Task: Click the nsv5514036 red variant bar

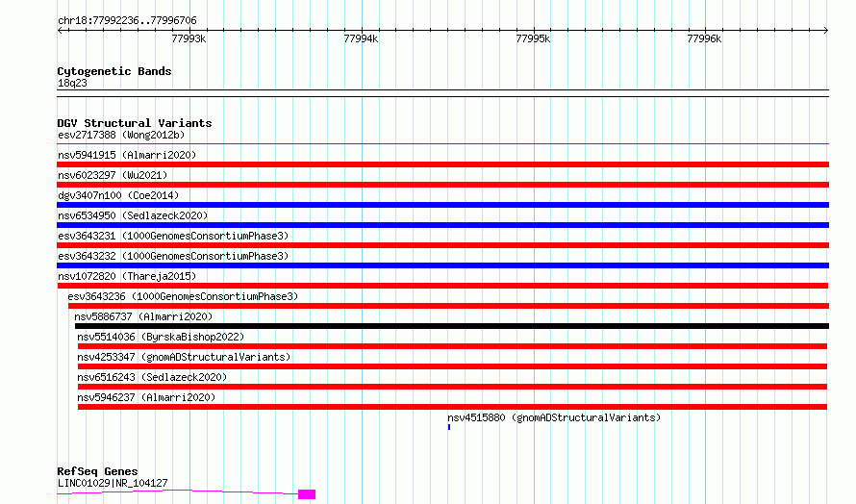Action: [452, 346]
